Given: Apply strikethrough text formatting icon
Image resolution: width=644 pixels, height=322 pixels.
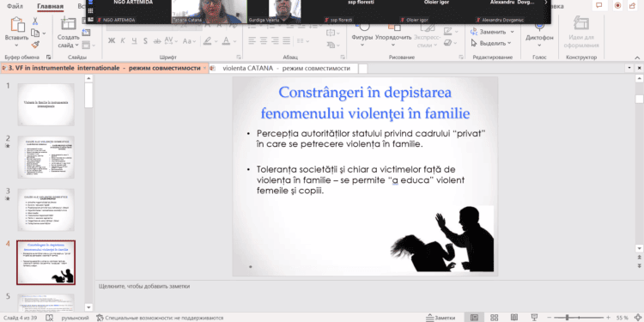Looking at the screenshot, I should [157, 41].
